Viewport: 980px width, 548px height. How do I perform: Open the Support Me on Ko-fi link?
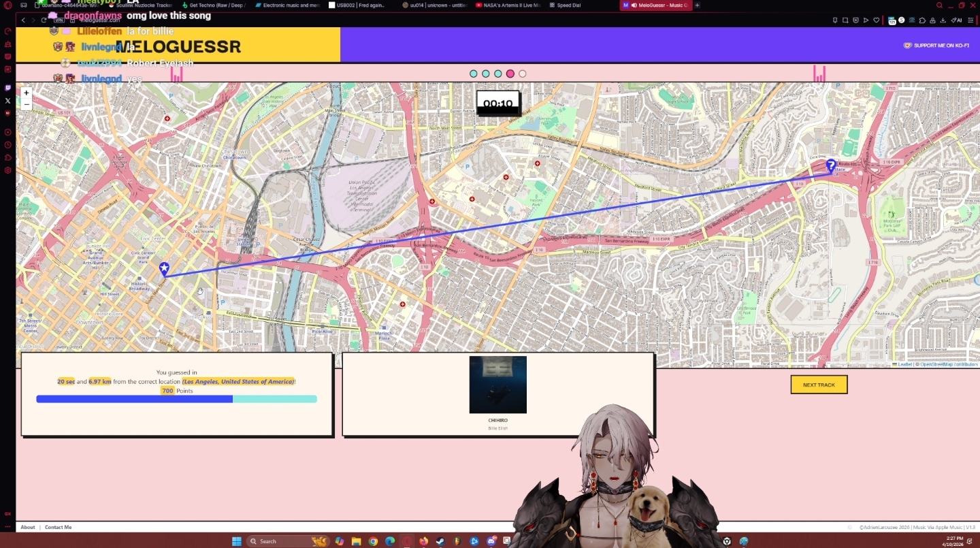[936, 46]
